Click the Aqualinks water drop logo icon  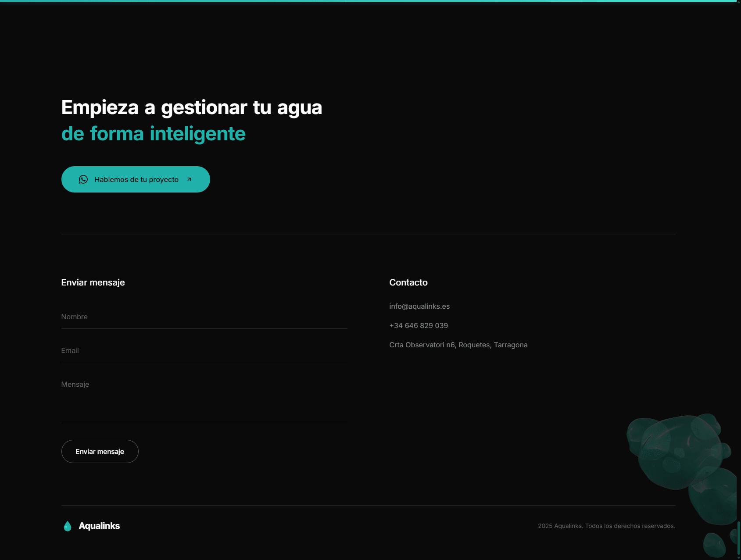click(x=68, y=526)
